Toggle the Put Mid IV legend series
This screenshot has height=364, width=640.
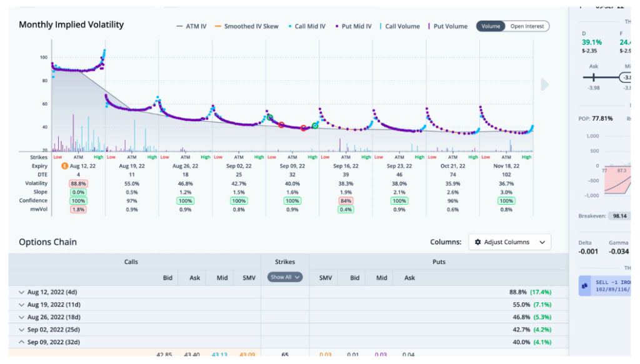pyautogui.click(x=354, y=26)
